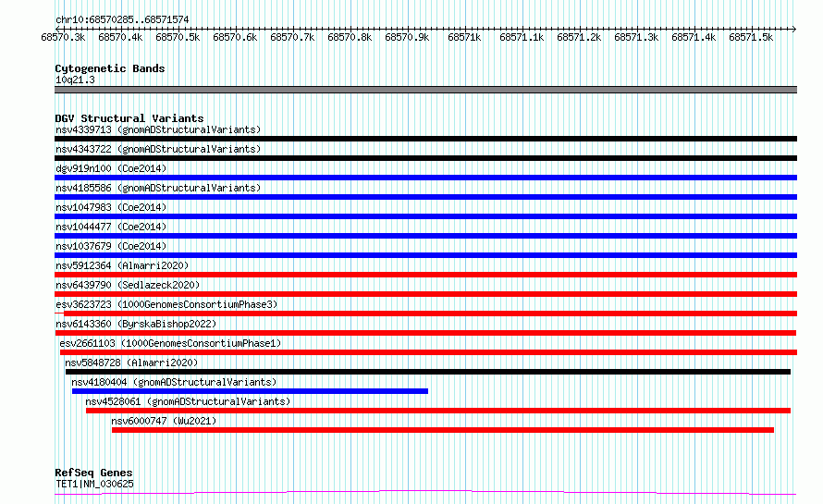Viewport: 823px width, 504px height.
Task: Click the 68570.7k ruler tick
Action: [x=292, y=37]
